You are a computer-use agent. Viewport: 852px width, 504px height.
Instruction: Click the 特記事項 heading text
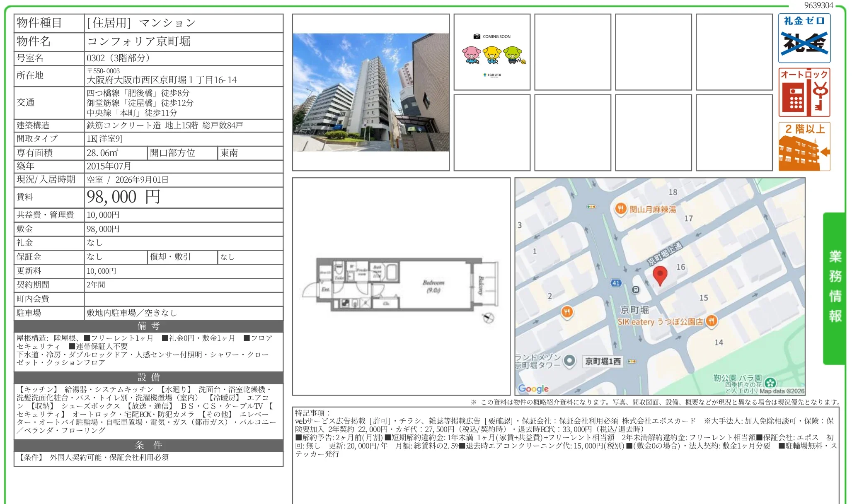click(312, 413)
